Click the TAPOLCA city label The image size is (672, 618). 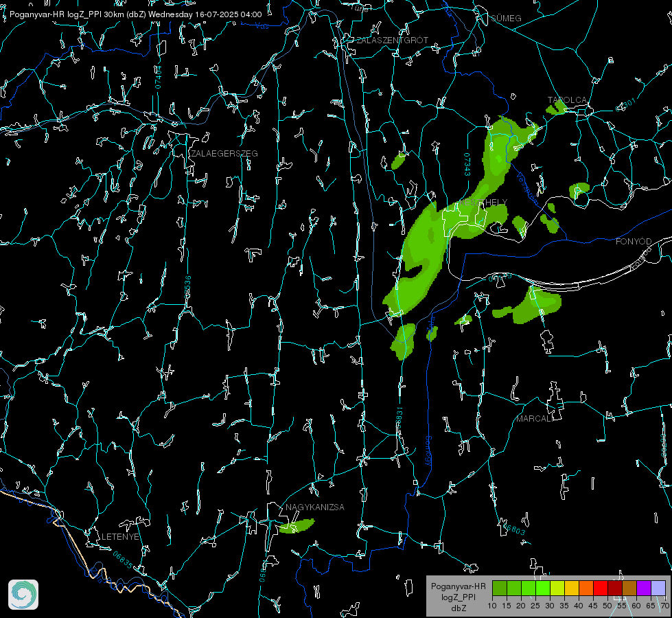click(x=567, y=100)
